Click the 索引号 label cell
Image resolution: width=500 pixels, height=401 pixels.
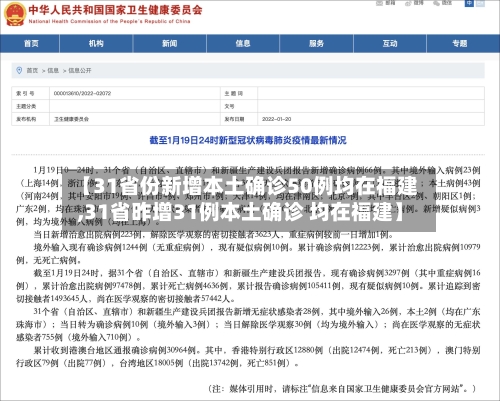(31, 93)
